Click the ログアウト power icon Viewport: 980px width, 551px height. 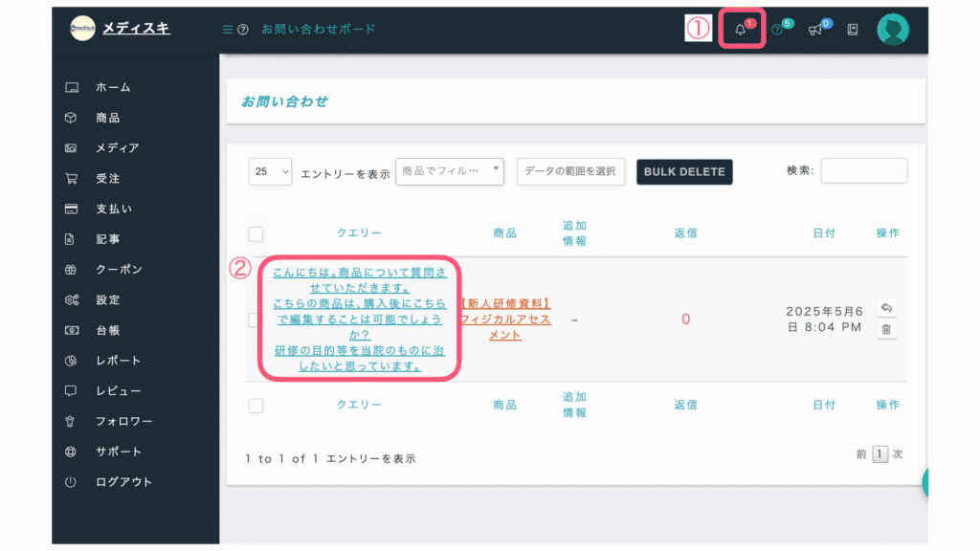tap(71, 482)
